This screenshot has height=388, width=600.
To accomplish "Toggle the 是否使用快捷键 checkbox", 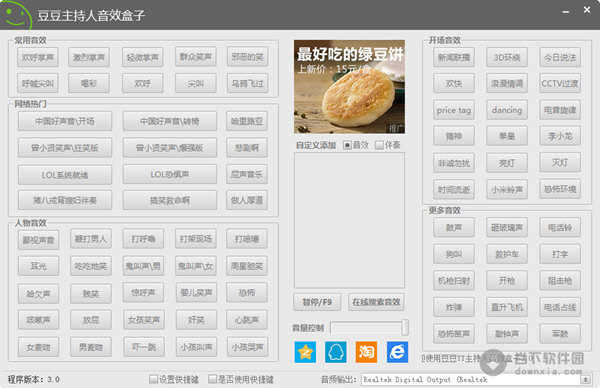I will point(212,379).
